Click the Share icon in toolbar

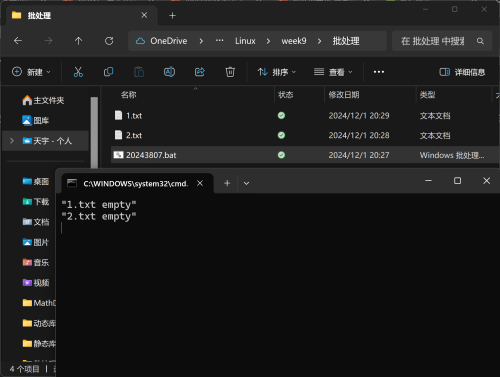[200, 72]
